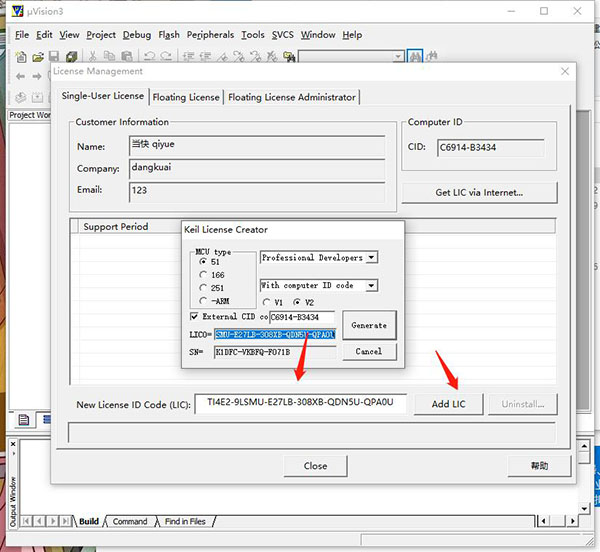Select the Build output tab
600x552 pixels.
89,521
